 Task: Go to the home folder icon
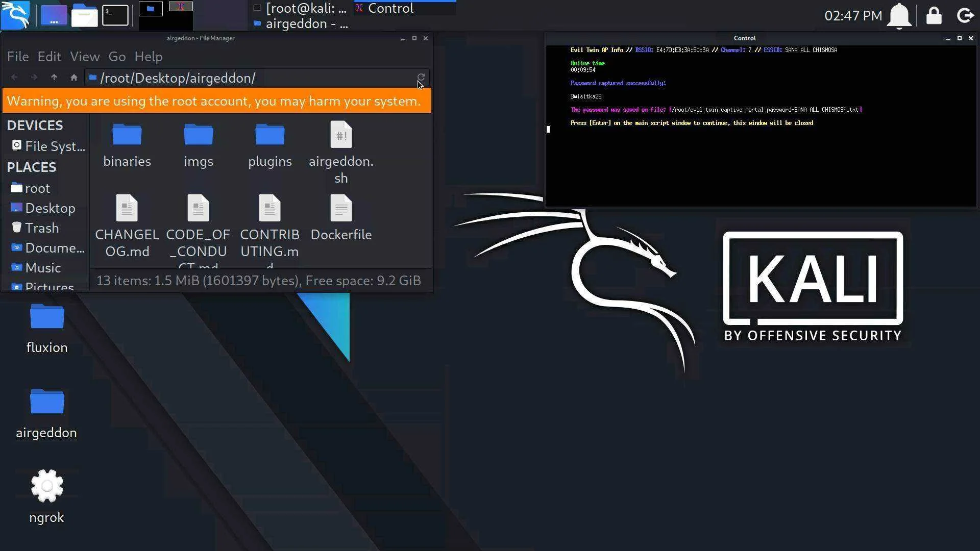(x=73, y=78)
